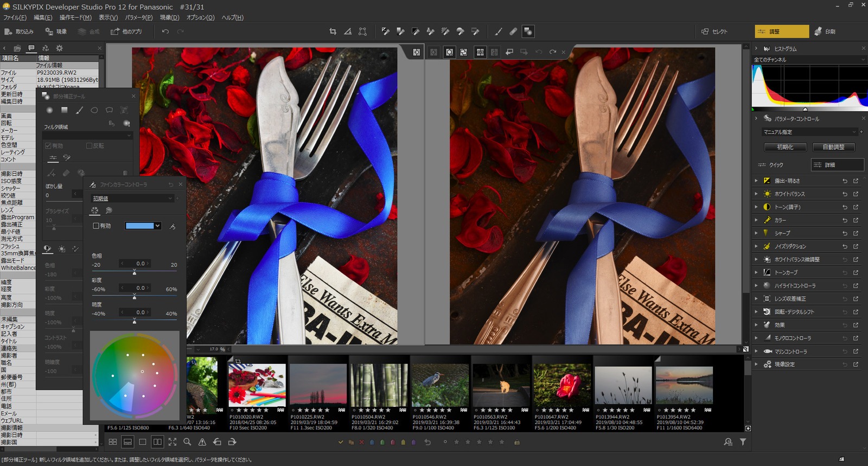The width and height of the screenshot is (868, 466).
Task: Open the gear settings tab in left panel
Action: 60,48
